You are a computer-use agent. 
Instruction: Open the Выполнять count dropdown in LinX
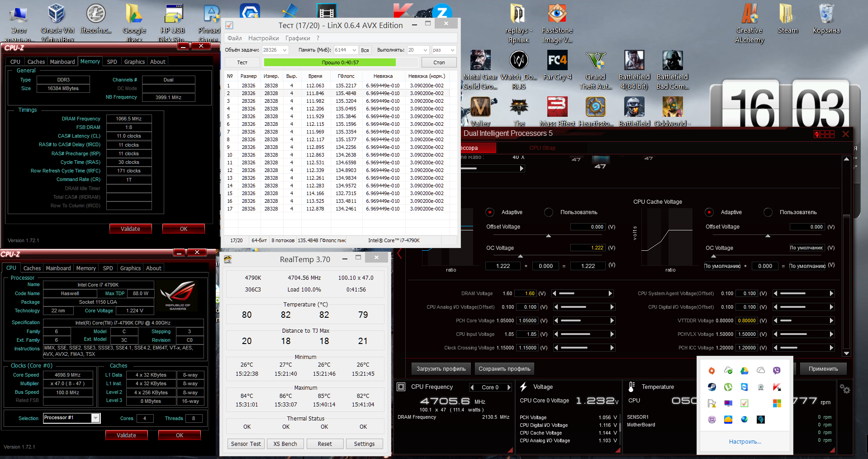[x=417, y=50]
